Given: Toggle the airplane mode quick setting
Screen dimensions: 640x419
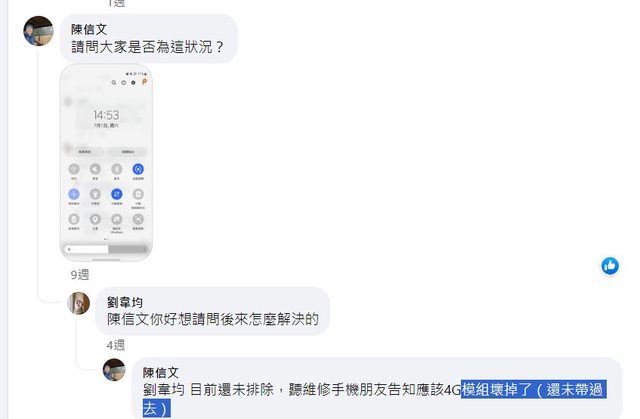Looking at the screenshot, I should [x=74, y=194].
